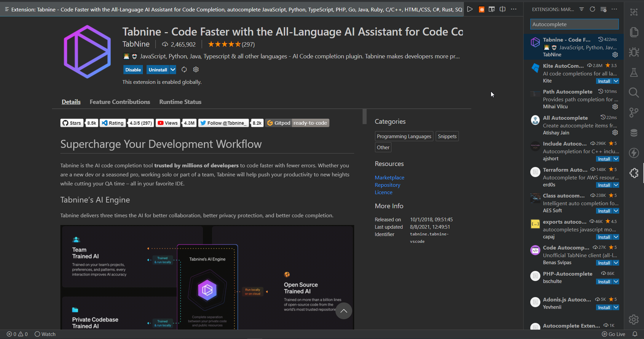The width and height of the screenshot is (644, 339).
Task: Open the Testing beaker icon
Action: tap(634, 72)
